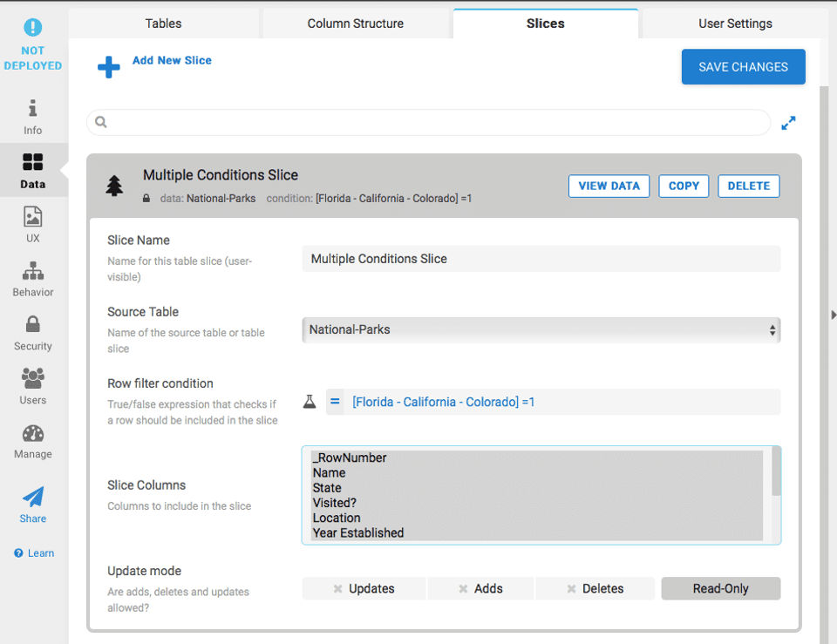Open the Users section icon
Viewport: 837px width, 644px height.
click(33, 379)
